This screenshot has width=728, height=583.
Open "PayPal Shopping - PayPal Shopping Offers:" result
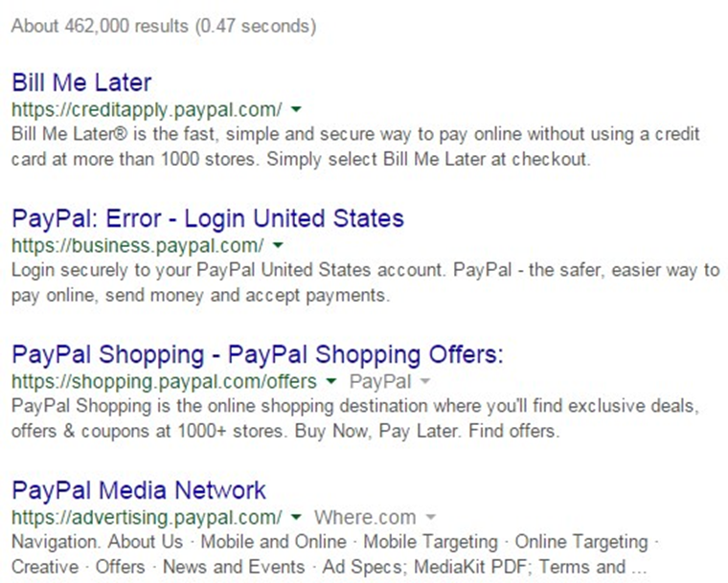[258, 354]
